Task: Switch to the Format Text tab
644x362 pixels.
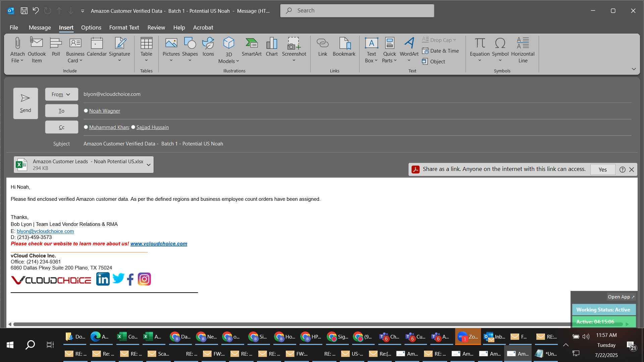Action: (x=124, y=27)
